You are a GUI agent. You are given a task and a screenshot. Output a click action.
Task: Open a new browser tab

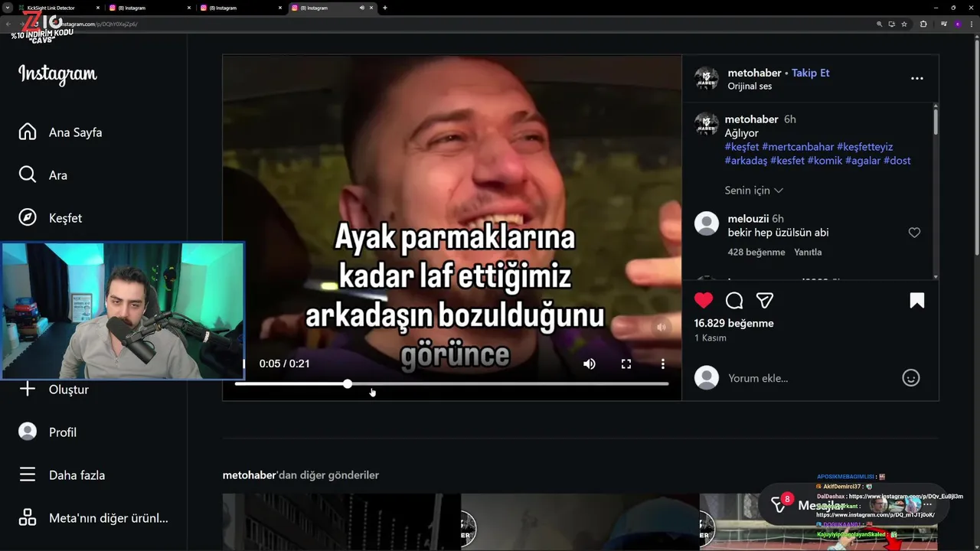[385, 8]
